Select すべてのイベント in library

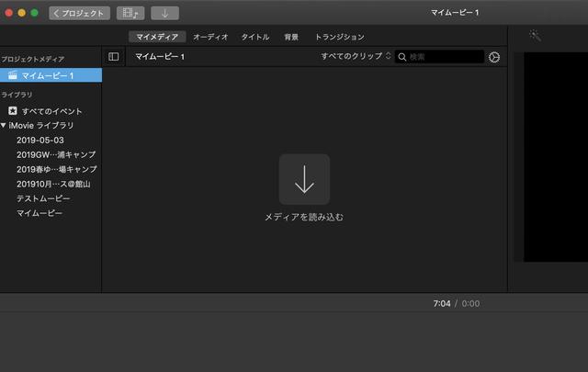(x=51, y=111)
